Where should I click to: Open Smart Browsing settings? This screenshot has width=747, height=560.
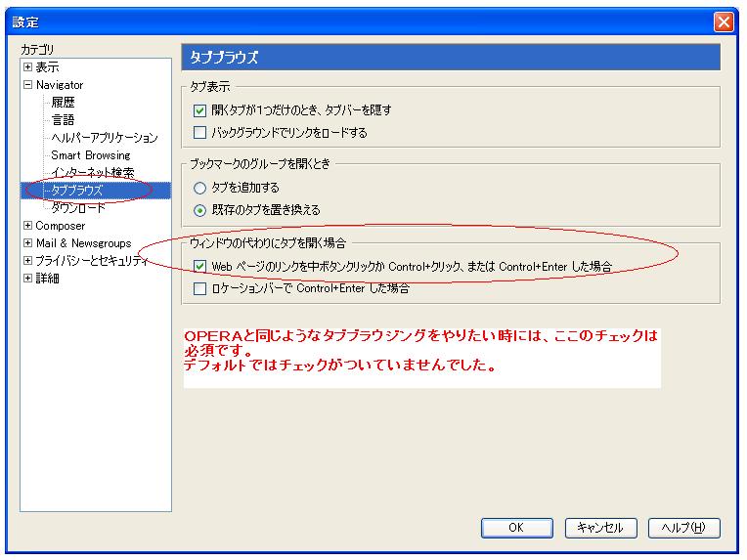coord(91,155)
